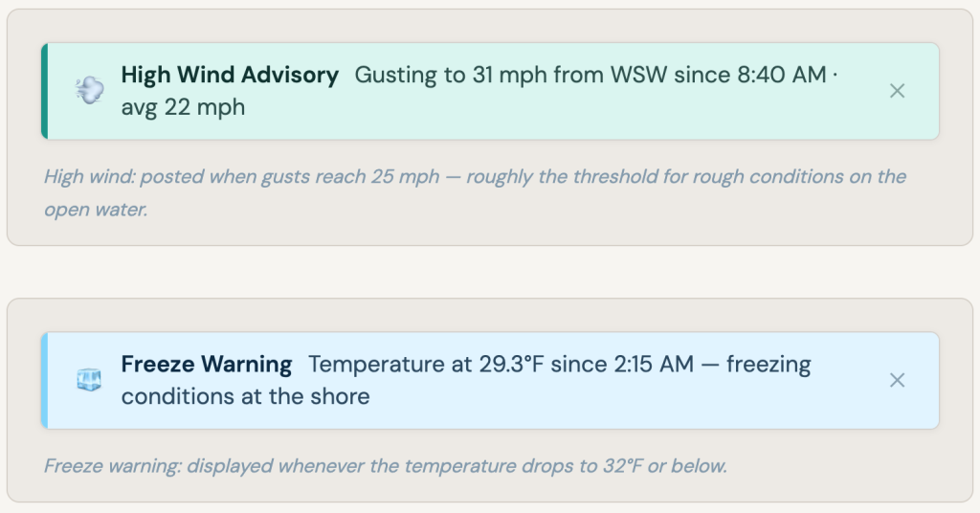980x513 pixels.
Task: Dismiss the High Wind Advisory alert
Action: point(897,91)
